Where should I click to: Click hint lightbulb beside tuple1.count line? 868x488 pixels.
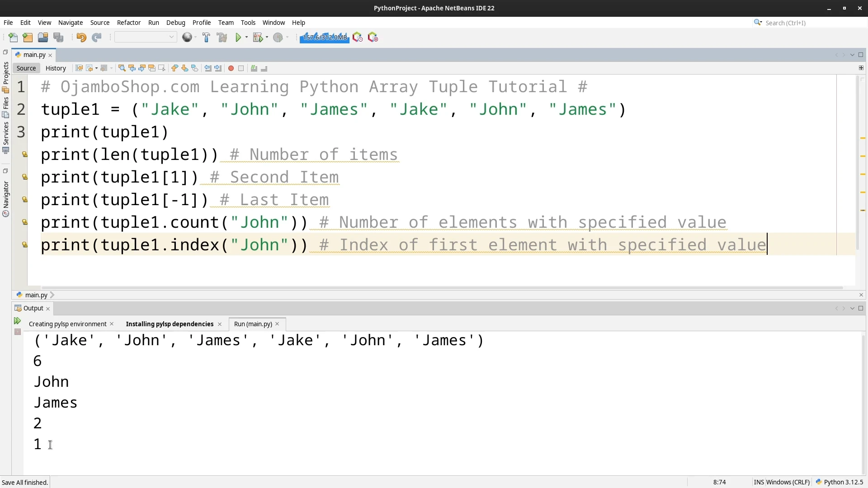click(24, 222)
